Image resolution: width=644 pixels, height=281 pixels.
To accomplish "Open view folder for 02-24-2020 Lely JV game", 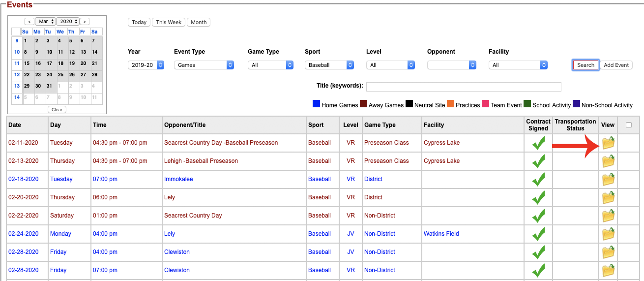I will (x=609, y=234).
